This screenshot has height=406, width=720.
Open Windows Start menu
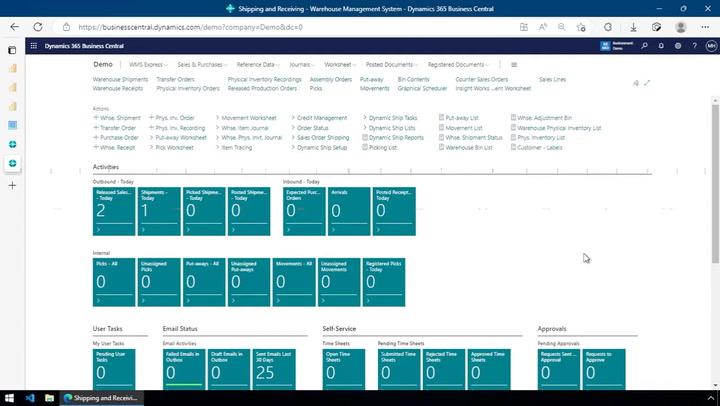point(9,398)
